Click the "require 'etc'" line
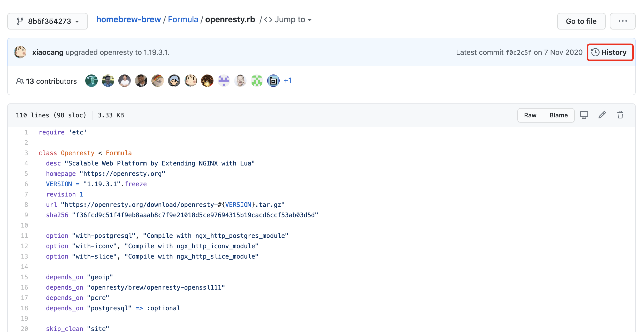The image size is (644, 332). point(63,132)
